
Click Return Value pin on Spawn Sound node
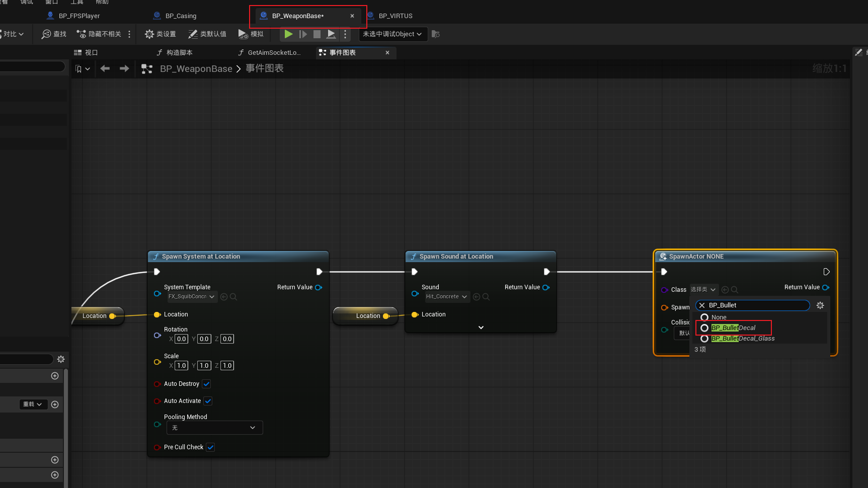coord(546,287)
